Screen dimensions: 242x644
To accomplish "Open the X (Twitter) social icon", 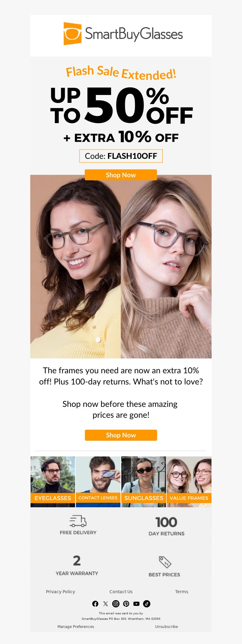I will [106, 604].
